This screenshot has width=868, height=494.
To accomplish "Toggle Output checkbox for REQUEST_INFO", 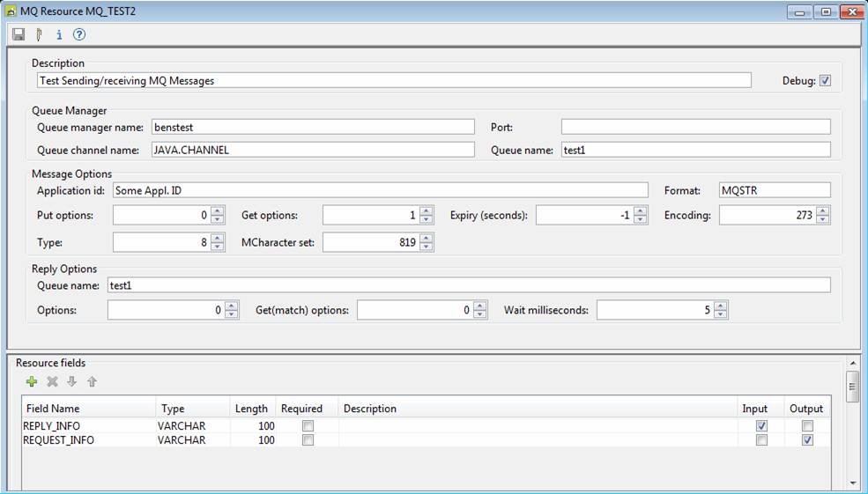I will [807, 440].
